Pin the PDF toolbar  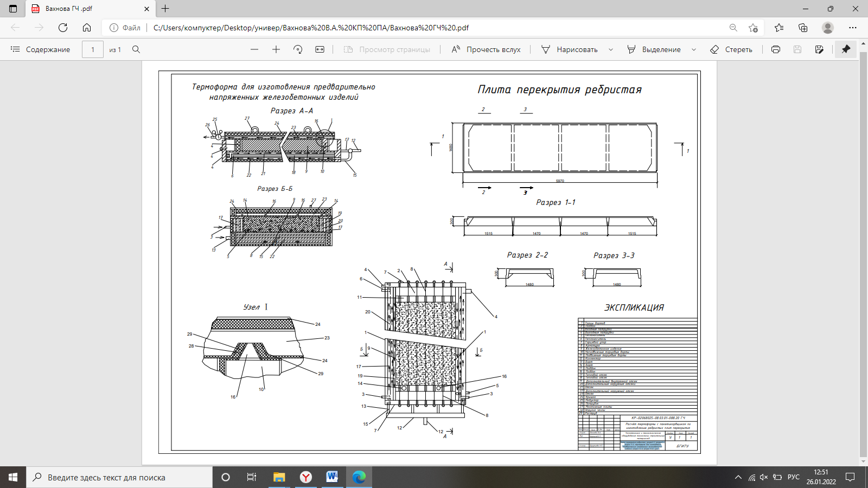[x=846, y=49]
